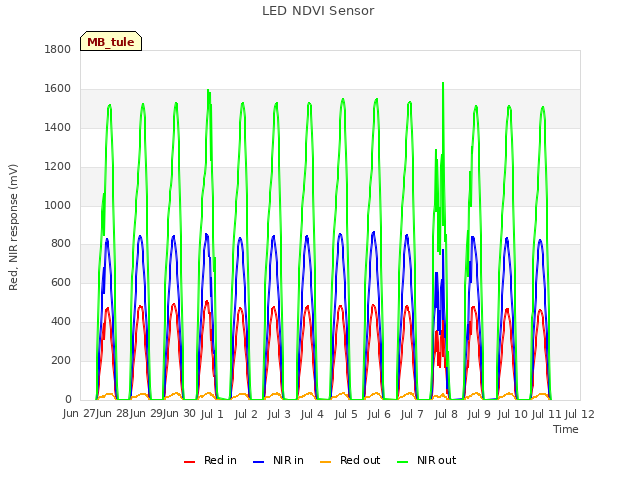Click the '800' y-axis tick label
Viewport: 640px width, 480px height.
[61, 244]
